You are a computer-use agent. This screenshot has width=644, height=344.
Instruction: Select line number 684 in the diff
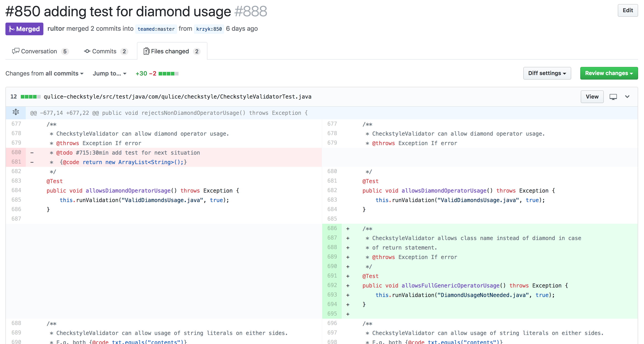16,190
